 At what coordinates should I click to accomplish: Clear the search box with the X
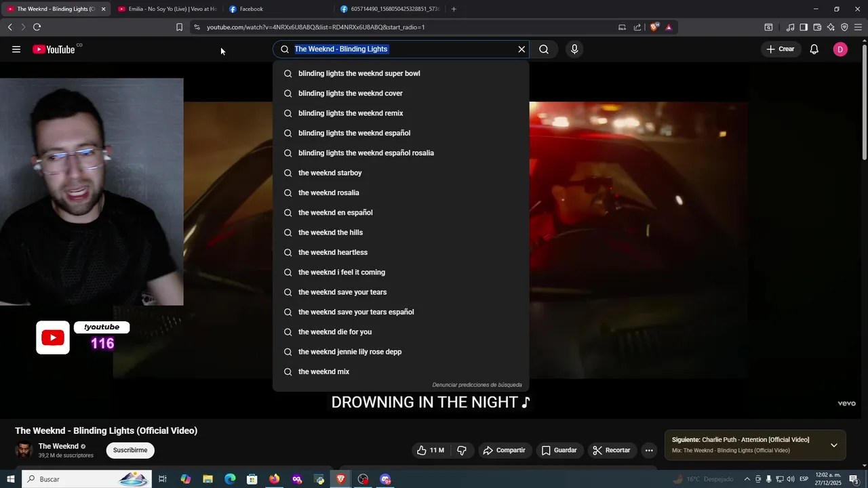521,49
